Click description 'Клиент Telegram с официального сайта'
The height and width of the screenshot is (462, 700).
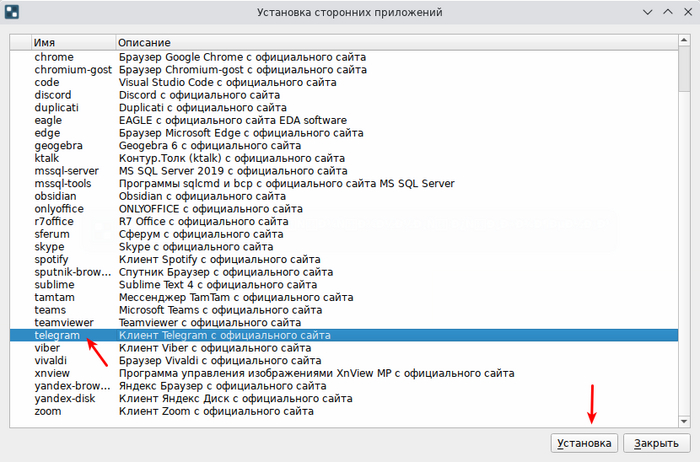[x=225, y=335]
